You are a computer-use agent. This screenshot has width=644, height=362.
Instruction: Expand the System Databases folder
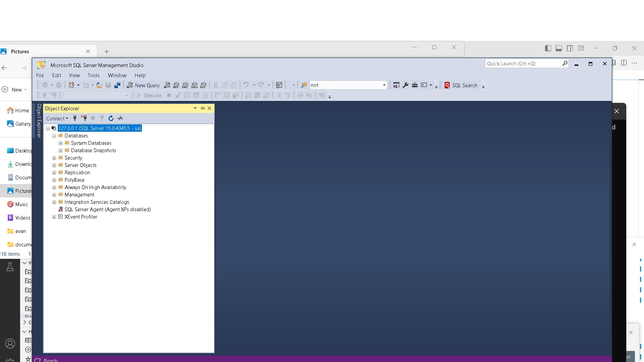pyautogui.click(x=60, y=143)
